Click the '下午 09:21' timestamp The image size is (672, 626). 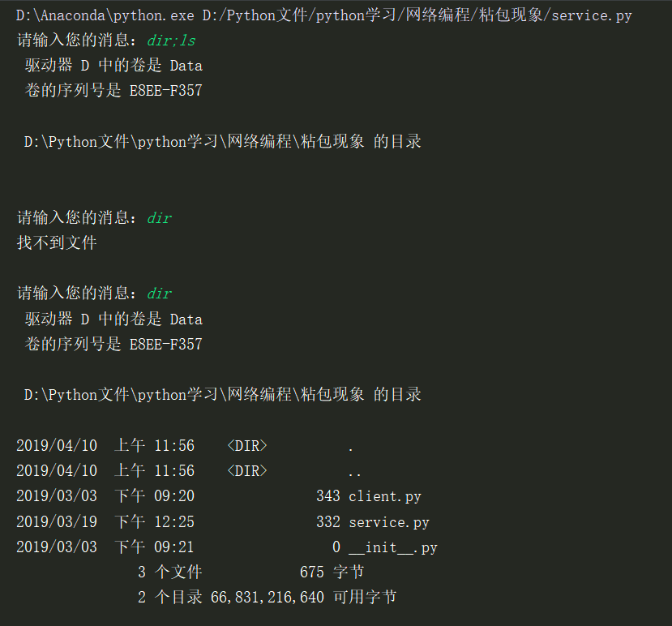tap(154, 547)
